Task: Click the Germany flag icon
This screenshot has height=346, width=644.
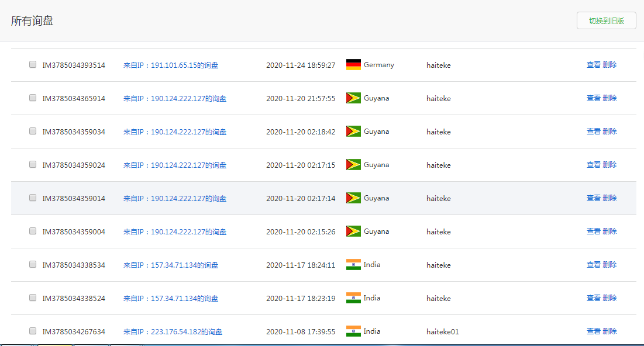Action: point(353,65)
